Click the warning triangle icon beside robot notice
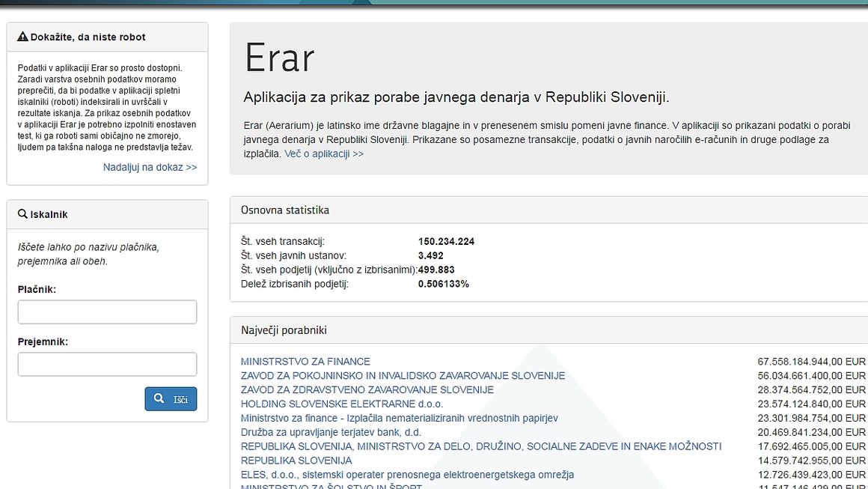Screen dimensions: 868x489 coord(22,37)
